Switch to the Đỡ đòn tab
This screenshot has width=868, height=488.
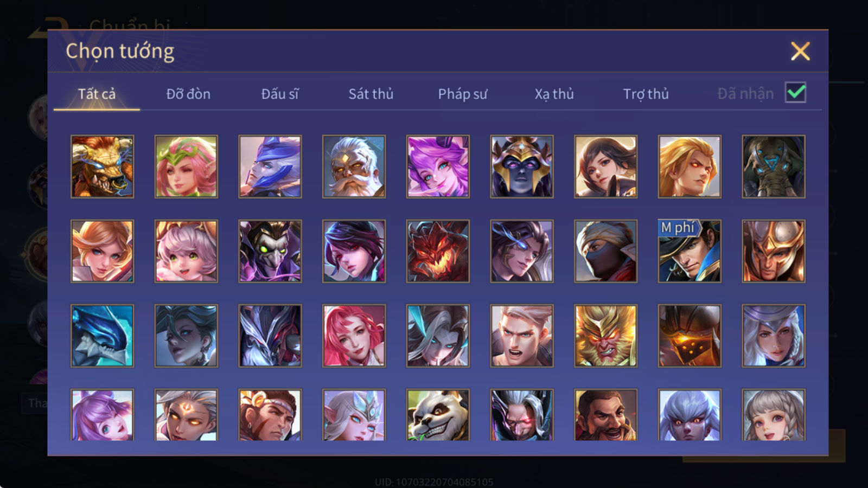coord(188,94)
